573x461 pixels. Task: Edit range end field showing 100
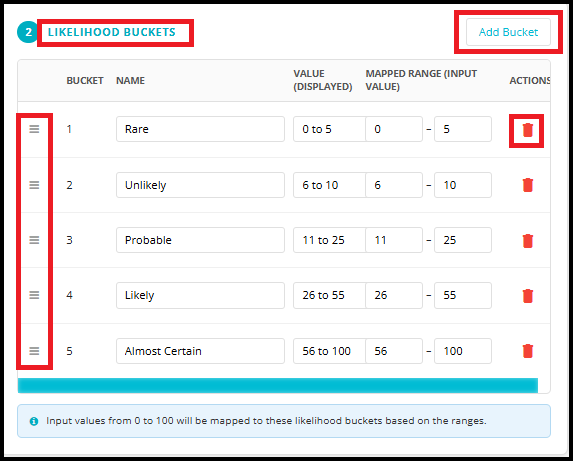tap(463, 351)
